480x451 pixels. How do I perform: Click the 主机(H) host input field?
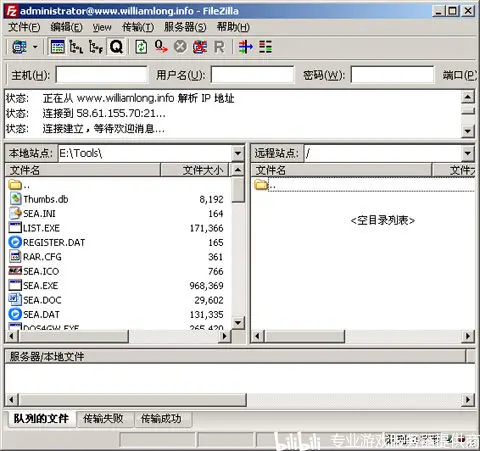(102, 75)
